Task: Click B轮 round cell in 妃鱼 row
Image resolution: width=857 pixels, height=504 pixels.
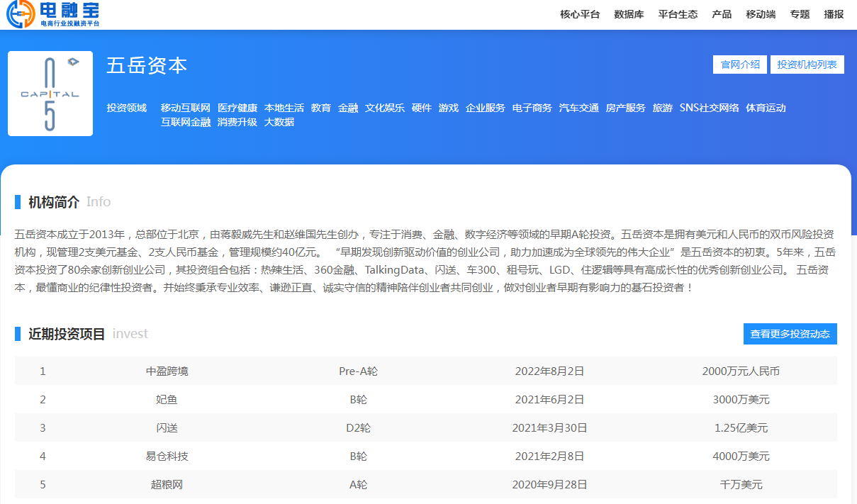Action: (359, 399)
